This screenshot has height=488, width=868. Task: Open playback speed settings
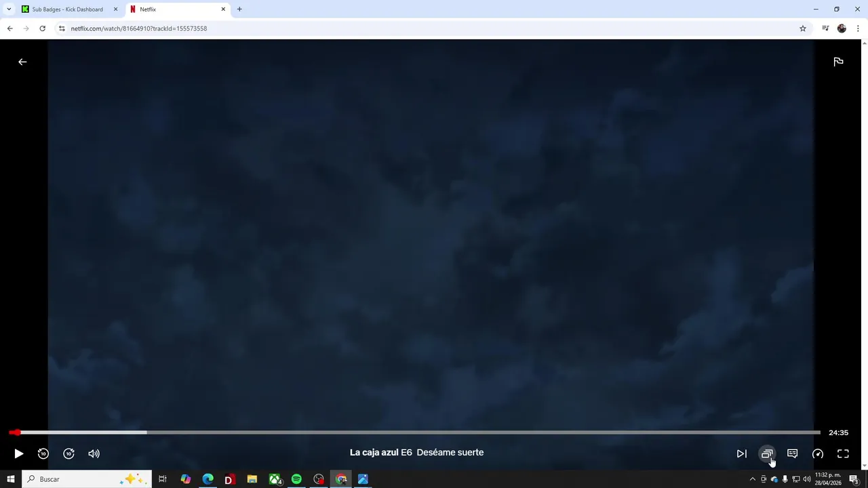(x=818, y=453)
